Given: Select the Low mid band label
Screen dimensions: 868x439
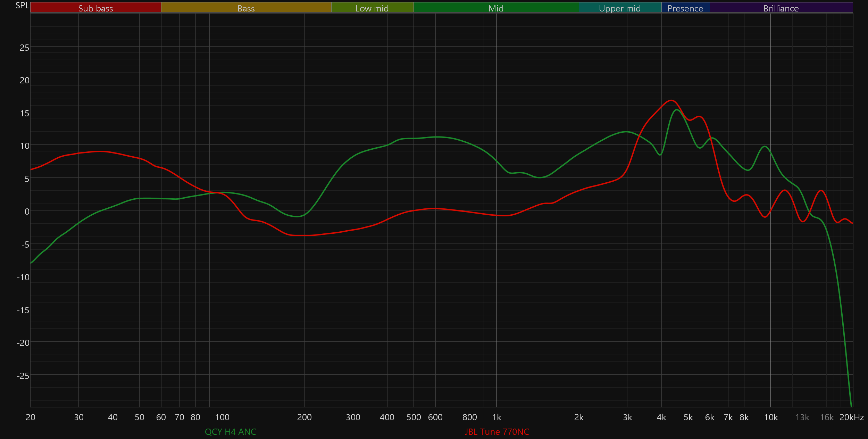Looking at the screenshot, I should pyautogui.click(x=372, y=8).
